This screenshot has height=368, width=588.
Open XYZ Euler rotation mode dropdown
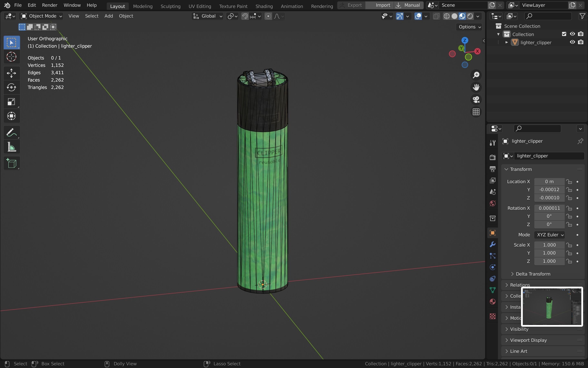pyautogui.click(x=549, y=235)
